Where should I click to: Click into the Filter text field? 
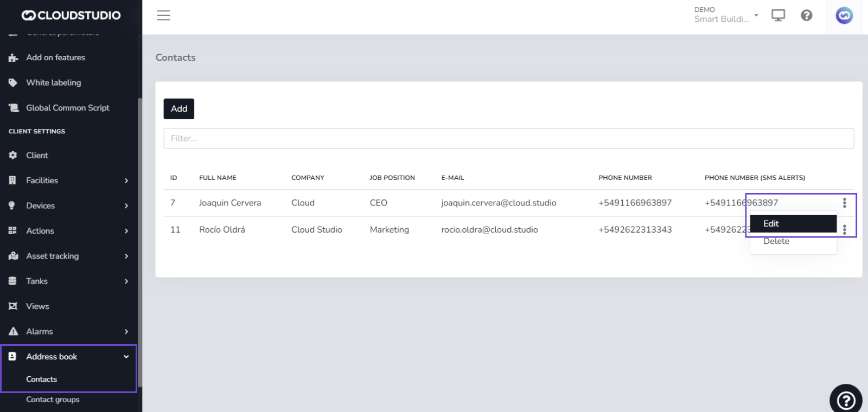click(508, 138)
